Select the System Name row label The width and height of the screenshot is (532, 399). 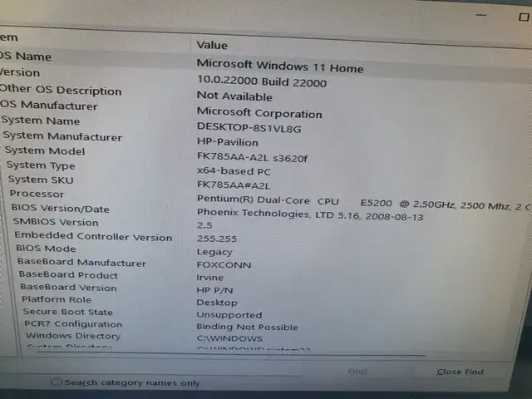(x=41, y=121)
